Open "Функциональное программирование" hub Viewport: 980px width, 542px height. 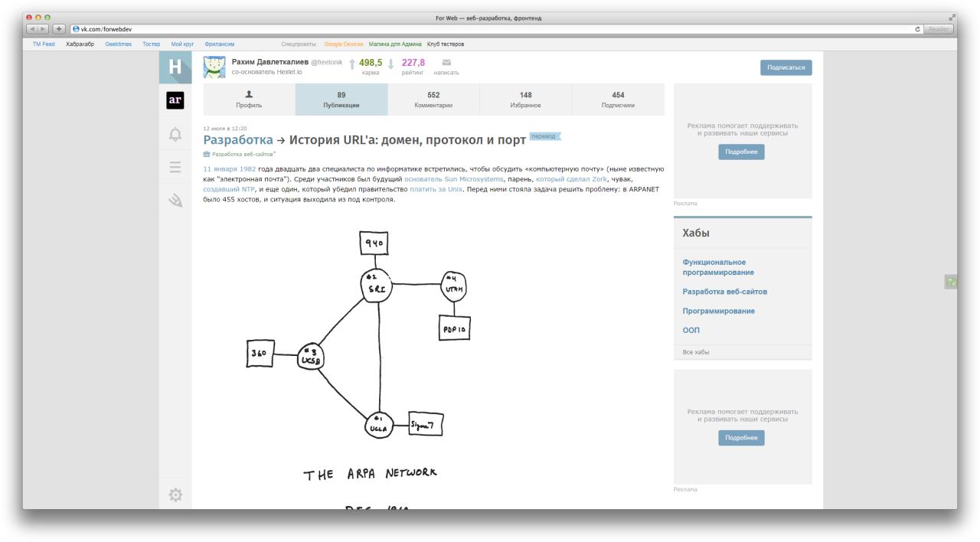718,267
